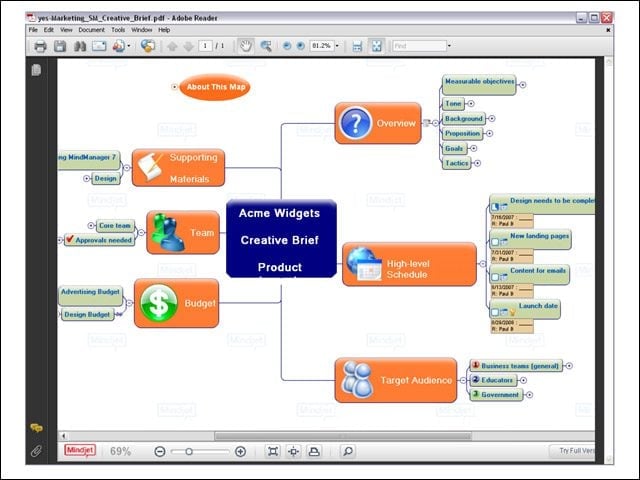Image resolution: width=640 pixels, height=480 pixels.
Task: Tick the Launch date task checkbox
Action: 495,312
